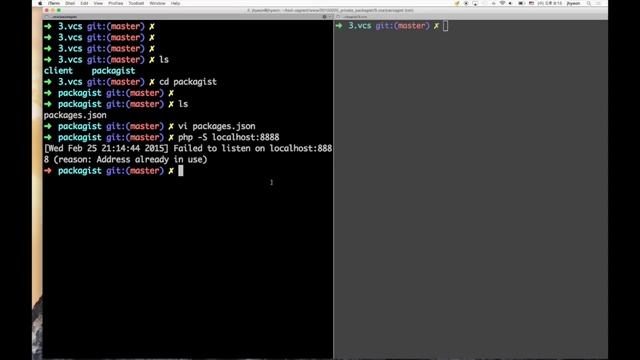This screenshot has height=360, width=640.
Task: Click the red arrow on last left prompt
Action: (x=48, y=171)
